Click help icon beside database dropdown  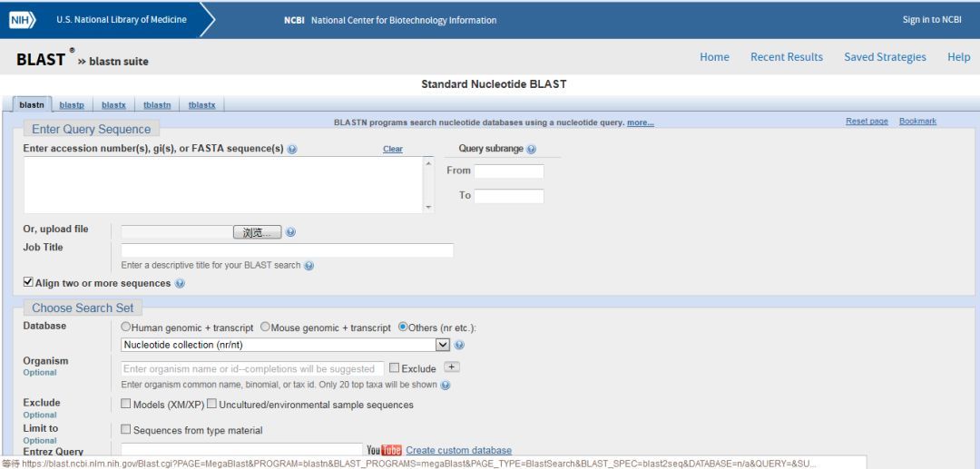[x=459, y=345]
